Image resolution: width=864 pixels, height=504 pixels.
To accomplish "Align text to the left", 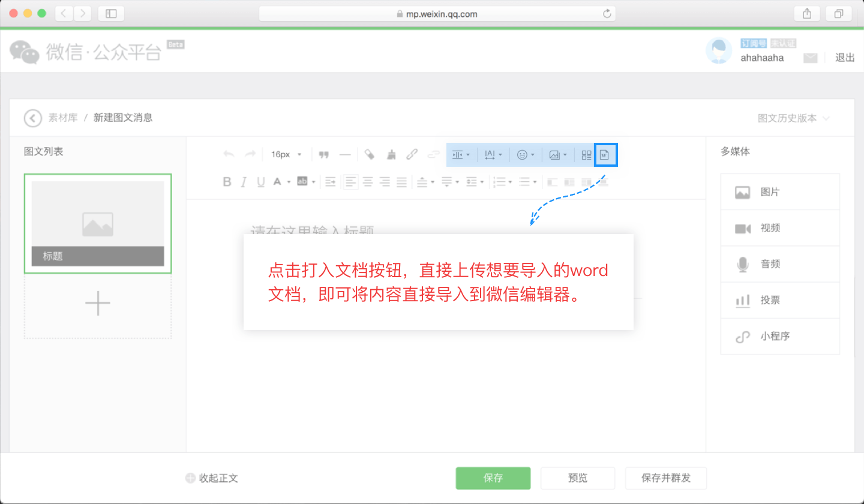I will tap(351, 181).
